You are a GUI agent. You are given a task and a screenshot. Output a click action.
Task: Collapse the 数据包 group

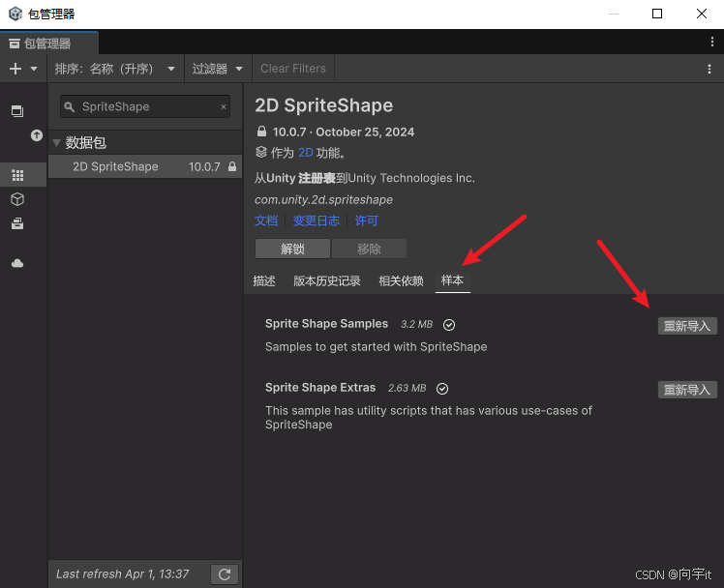pos(56,142)
